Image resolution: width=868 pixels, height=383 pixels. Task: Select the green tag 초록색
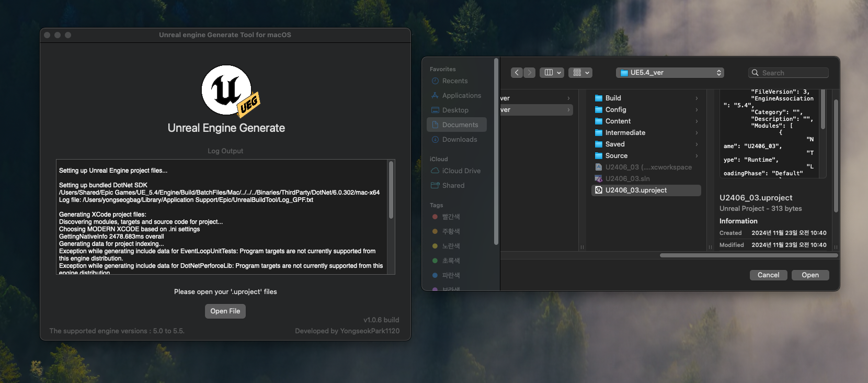(456, 261)
